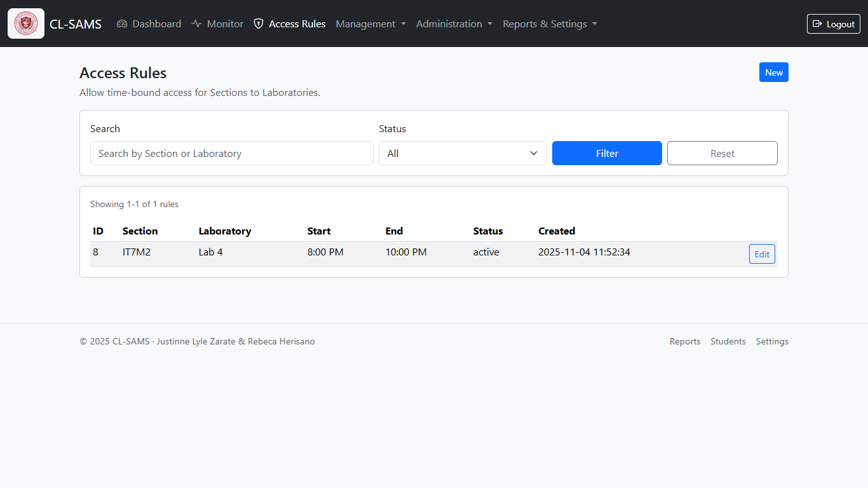This screenshot has width=868, height=488.
Task: Click the Logout arrow icon
Action: (x=818, y=24)
